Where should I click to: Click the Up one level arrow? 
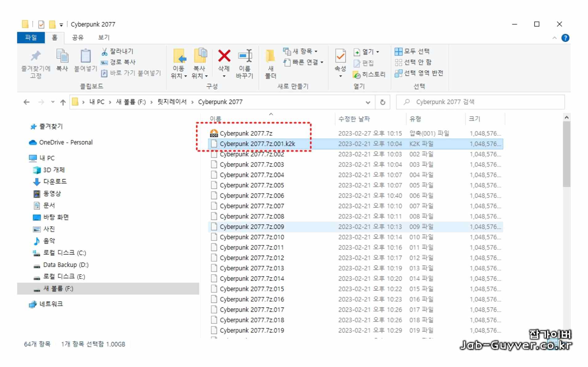(63, 102)
